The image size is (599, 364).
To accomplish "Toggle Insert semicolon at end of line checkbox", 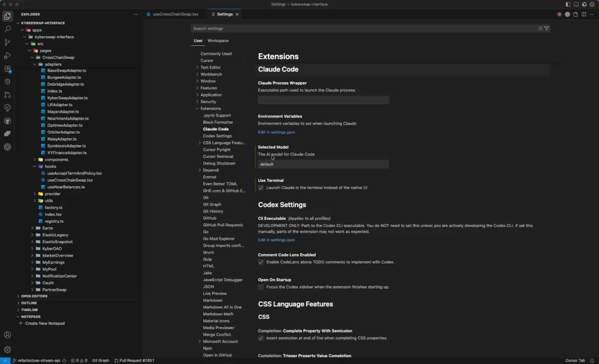I will click(261, 338).
